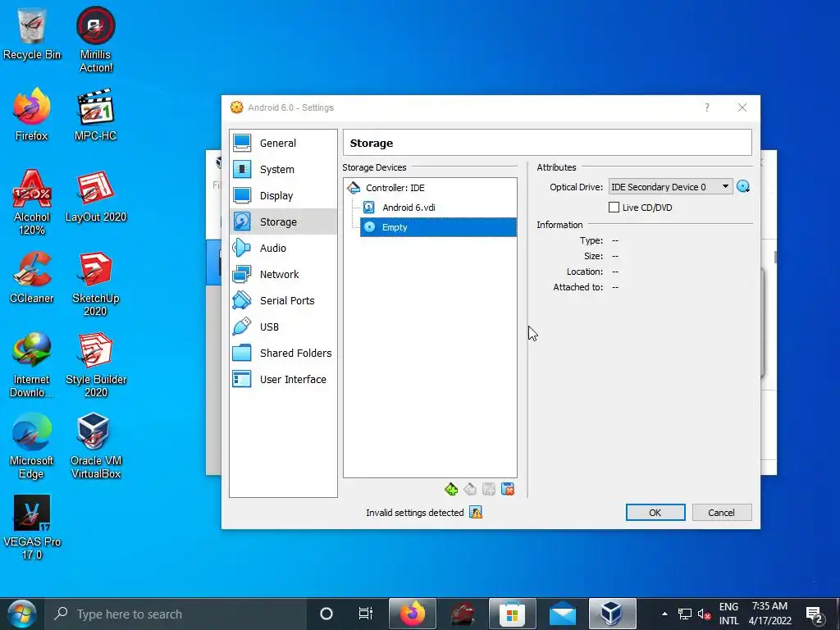Open Cortana from the taskbar circle
The width and height of the screenshot is (840, 630).
click(326, 614)
